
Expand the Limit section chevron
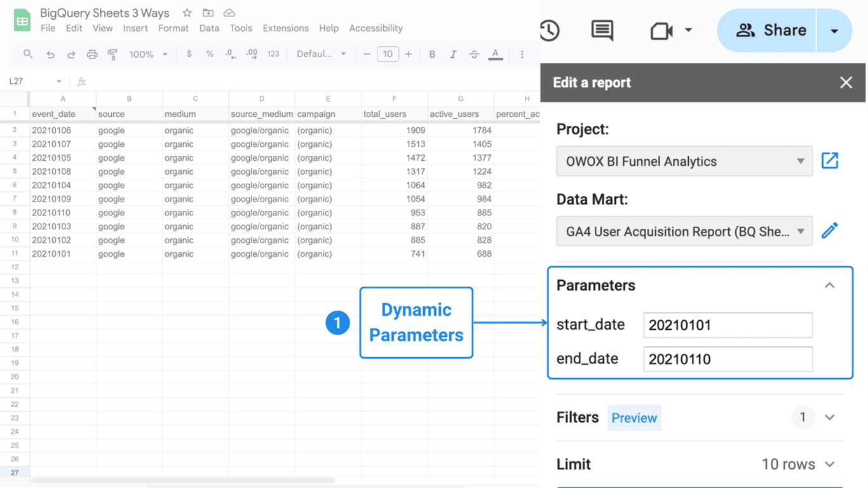829,464
